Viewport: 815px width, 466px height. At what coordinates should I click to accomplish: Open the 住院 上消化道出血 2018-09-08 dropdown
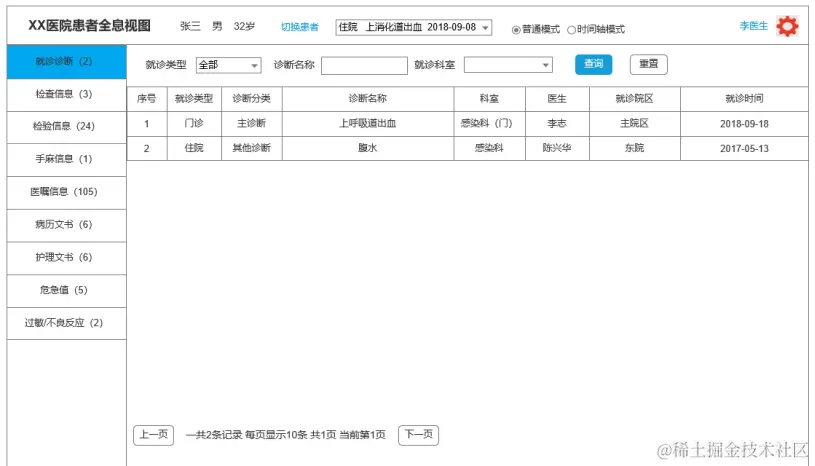(414, 27)
